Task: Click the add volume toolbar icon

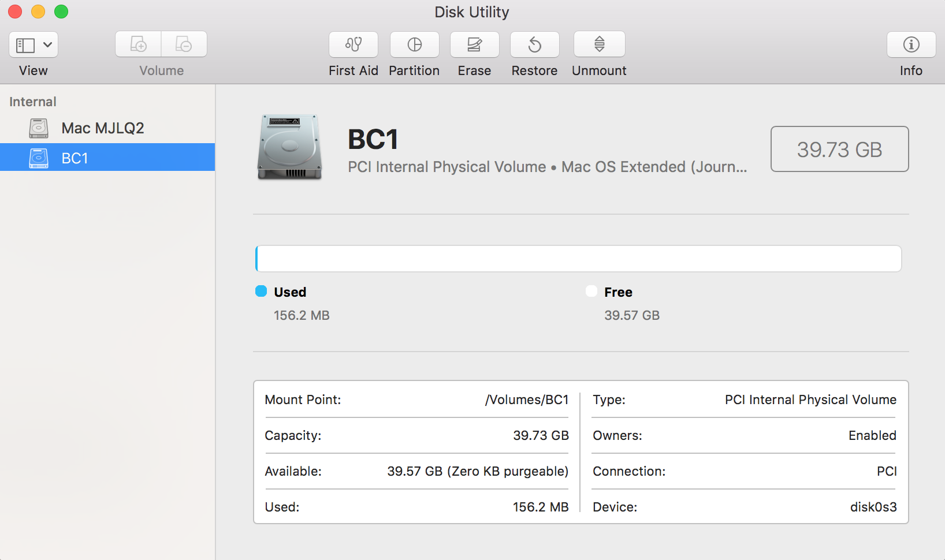Action: point(138,44)
